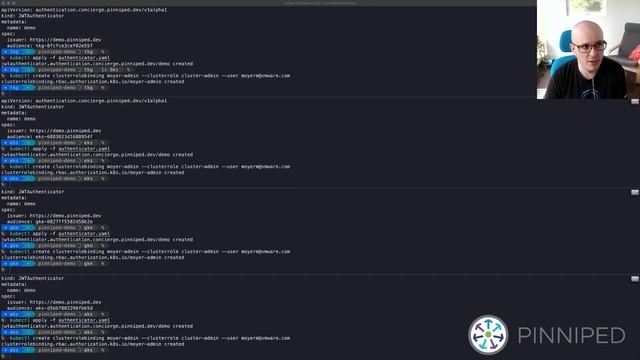Image resolution: width=640 pixels, height=360 pixels.
Task: Click the apiVersion line in the eks pane
Action: click(84, 101)
